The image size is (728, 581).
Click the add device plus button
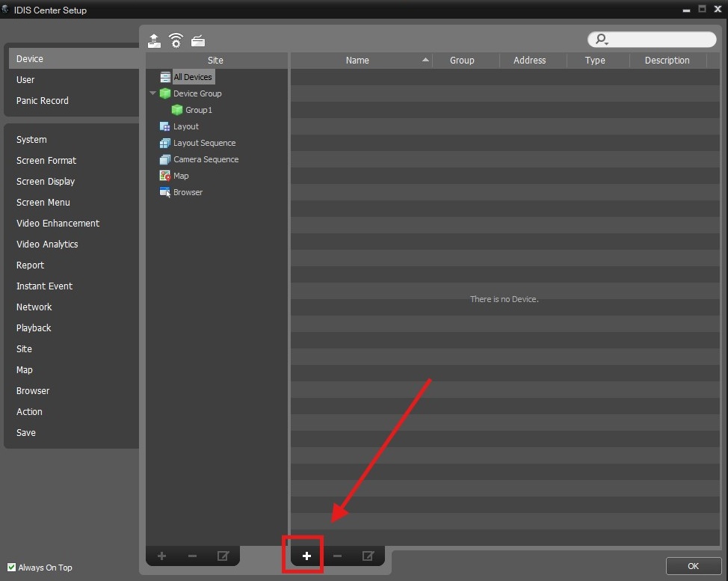pos(306,556)
